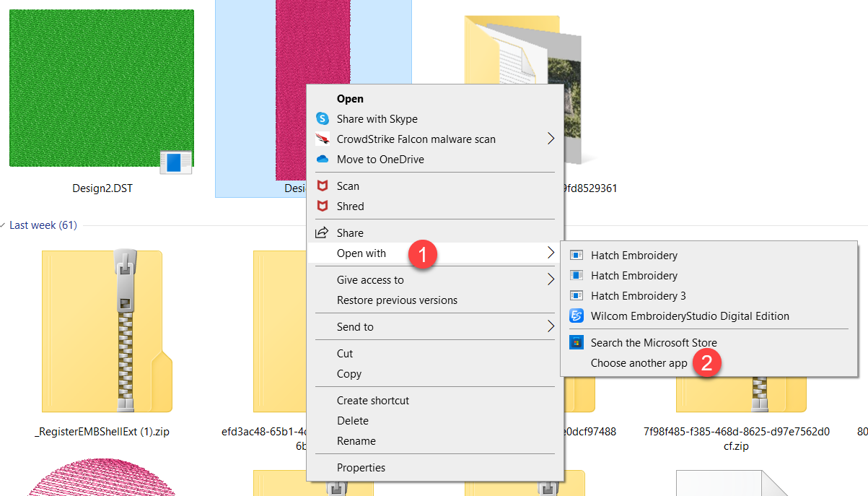Image resolution: width=868 pixels, height=496 pixels.
Task: Select the green Design2.DST thumbnail
Action: [102, 88]
